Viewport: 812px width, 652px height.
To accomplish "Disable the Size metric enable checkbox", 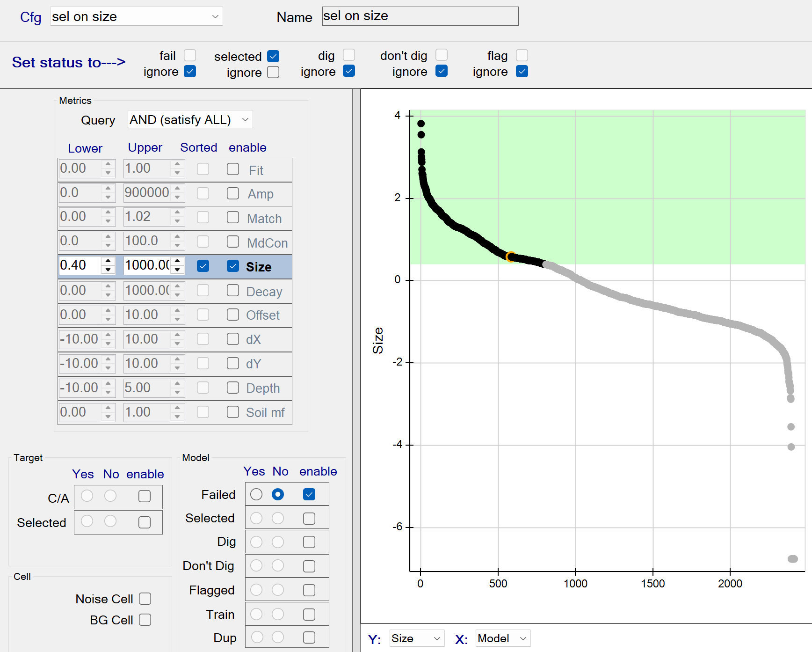I will (233, 266).
